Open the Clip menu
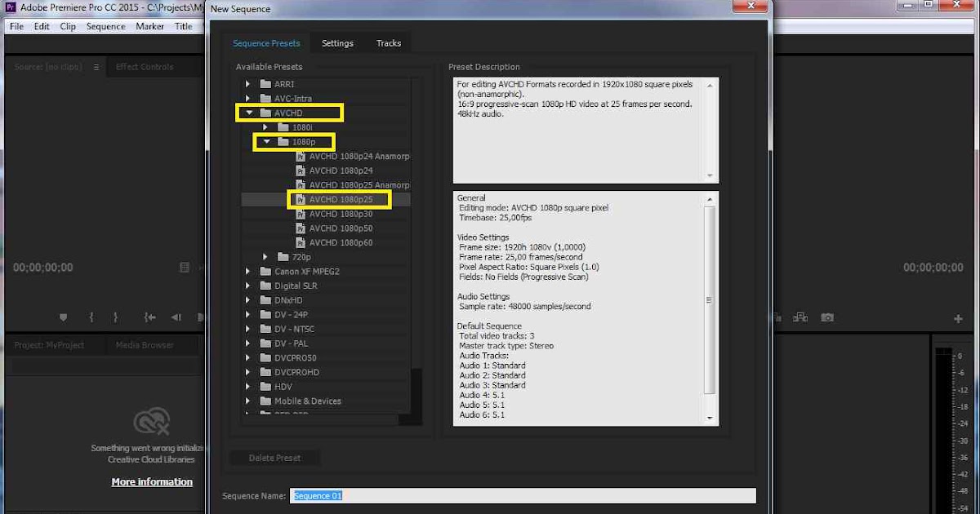Image resolution: width=980 pixels, height=514 pixels. click(68, 26)
